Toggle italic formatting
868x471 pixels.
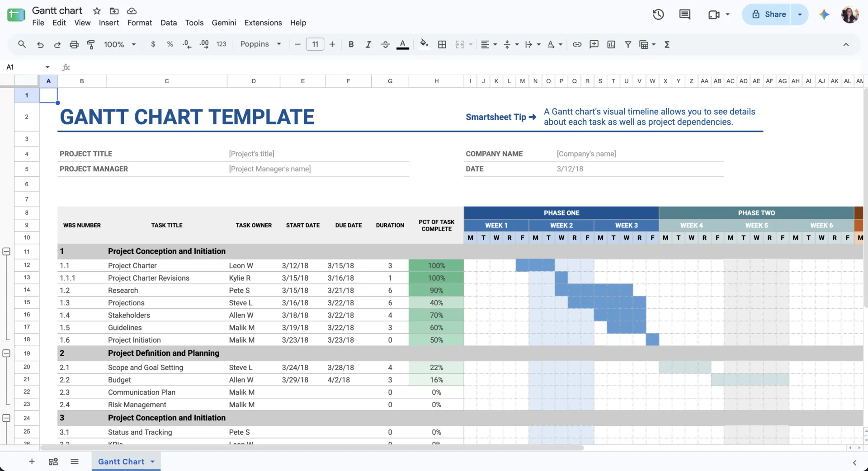pos(368,44)
